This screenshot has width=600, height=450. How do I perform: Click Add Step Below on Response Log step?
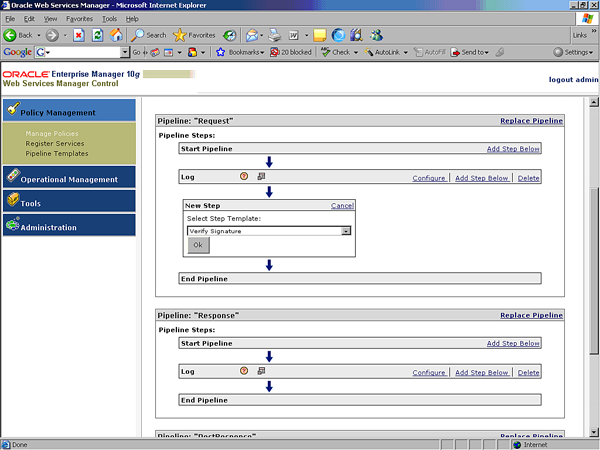pyautogui.click(x=481, y=372)
